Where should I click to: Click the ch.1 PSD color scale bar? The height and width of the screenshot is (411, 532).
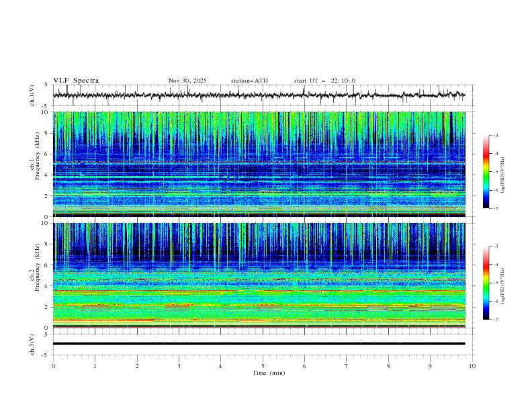[486, 172]
